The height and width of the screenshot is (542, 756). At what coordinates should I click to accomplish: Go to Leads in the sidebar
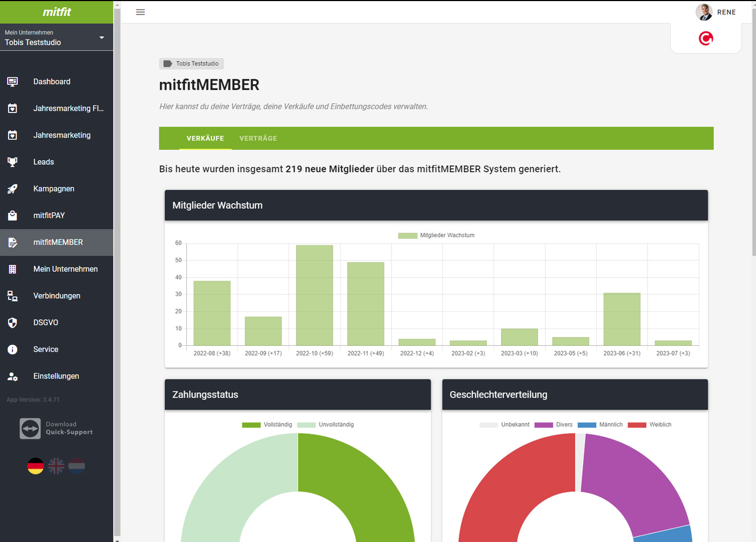click(x=57, y=162)
